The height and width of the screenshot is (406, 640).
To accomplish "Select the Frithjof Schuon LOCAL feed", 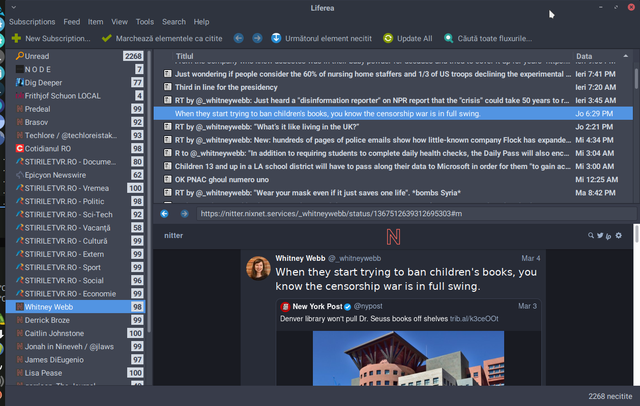I will tap(76, 95).
